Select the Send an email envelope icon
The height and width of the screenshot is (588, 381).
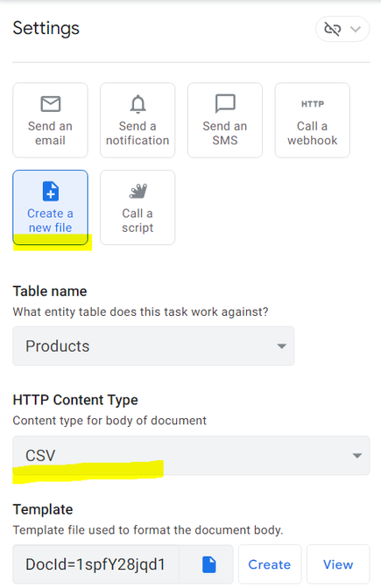click(50, 104)
